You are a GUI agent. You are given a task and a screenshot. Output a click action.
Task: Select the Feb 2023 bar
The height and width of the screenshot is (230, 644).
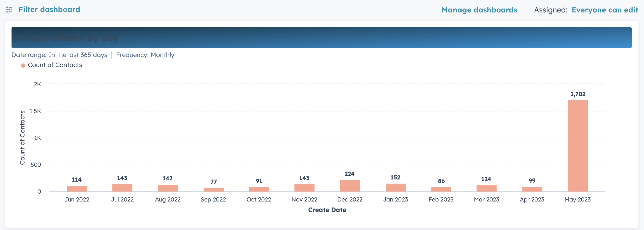[x=441, y=190]
